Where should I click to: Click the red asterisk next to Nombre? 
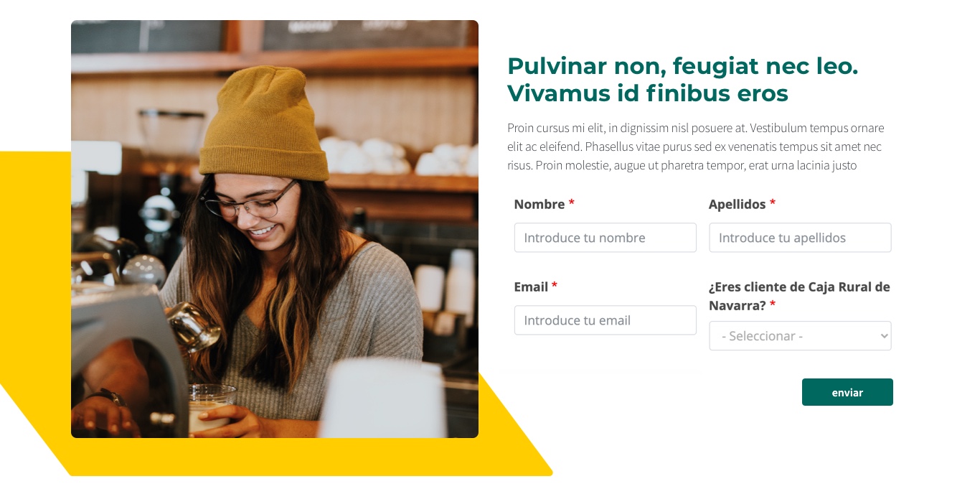(572, 203)
